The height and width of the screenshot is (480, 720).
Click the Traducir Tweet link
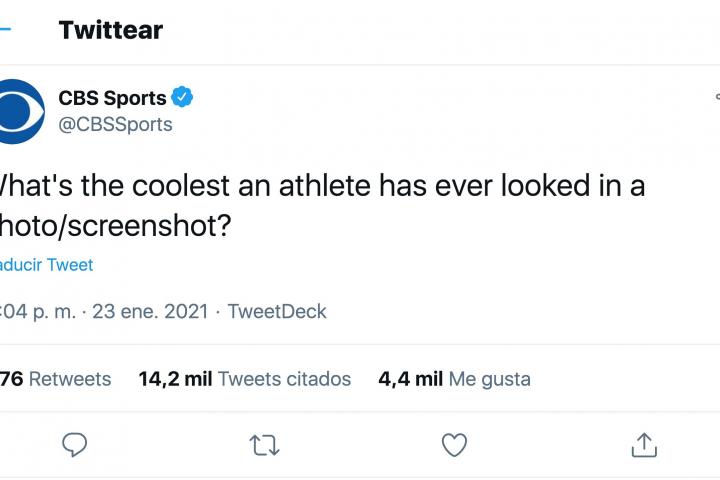click(x=46, y=265)
